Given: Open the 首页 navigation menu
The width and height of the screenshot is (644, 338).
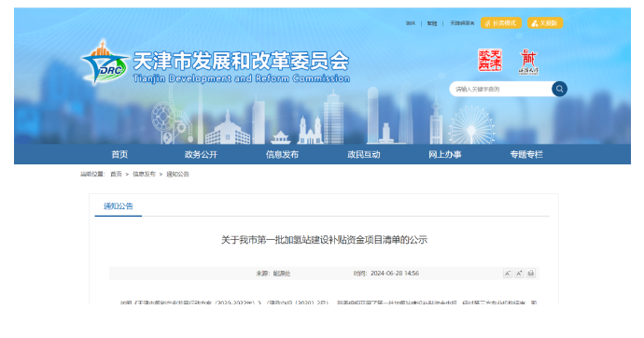Looking at the screenshot, I should pyautogui.click(x=119, y=154).
